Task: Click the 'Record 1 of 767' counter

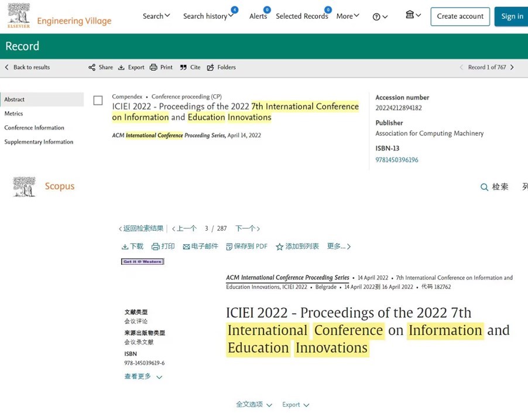Action: point(487,67)
